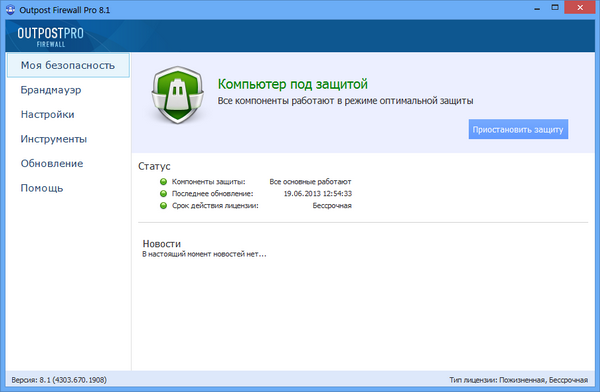Image resolution: width=600 pixels, height=392 pixels.
Task: Close the Outpost Firewall Pro window
Action: click(x=580, y=8)
